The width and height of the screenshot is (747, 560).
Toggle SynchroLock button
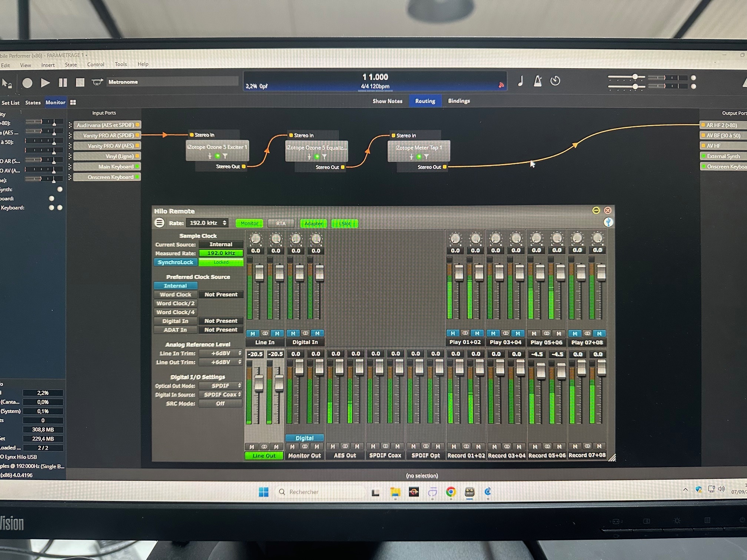[176, 262]
